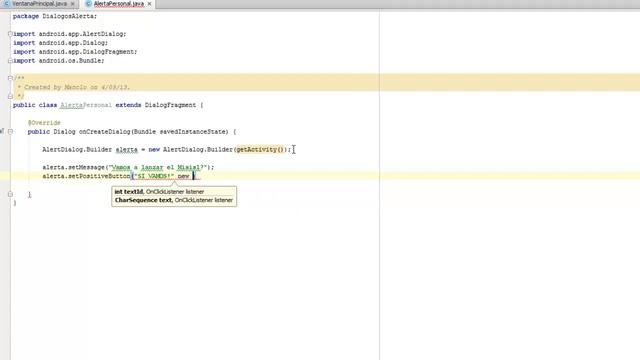Viewport: 640px width, 360px height.
Task: Switch to the VentanaPrincipal.java tab
Action: coord(40,4)
